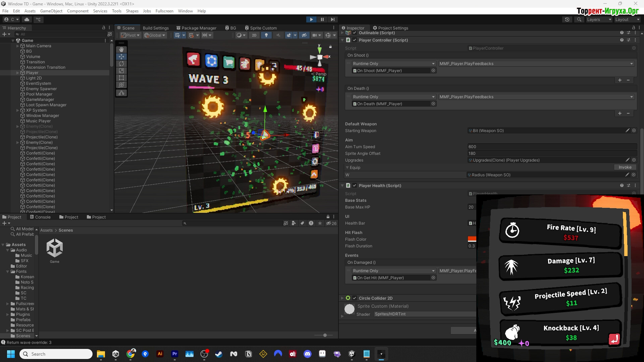The width and height of the screenshot is (644, 362).
Task: Add a listener to On Death event
Action: 620,113
